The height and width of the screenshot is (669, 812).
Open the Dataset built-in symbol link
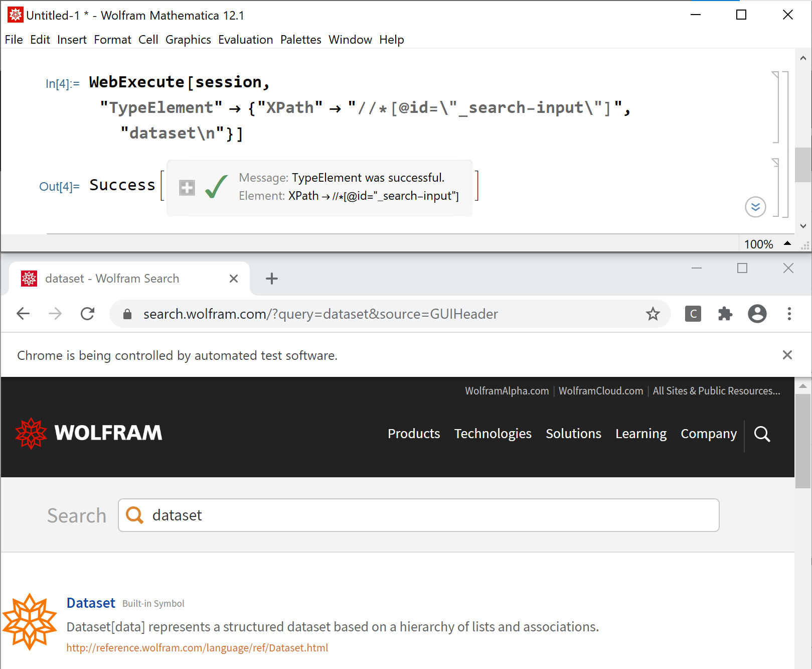(91, 603)
